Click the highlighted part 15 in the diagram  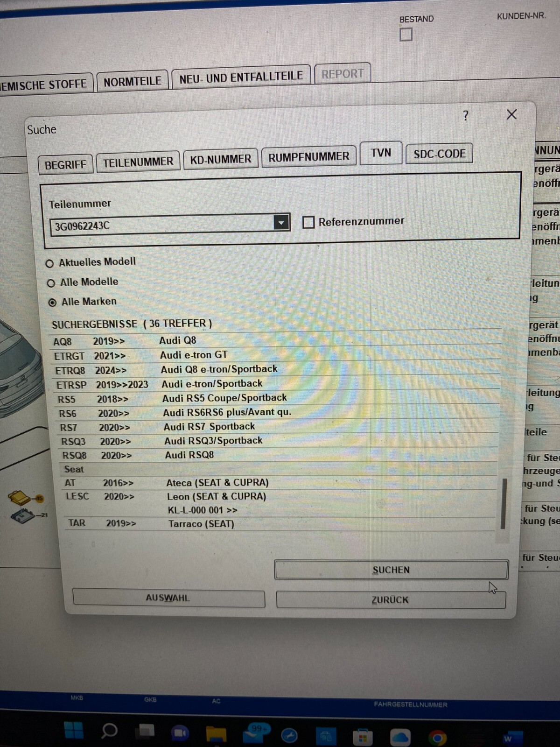[22, 498]
